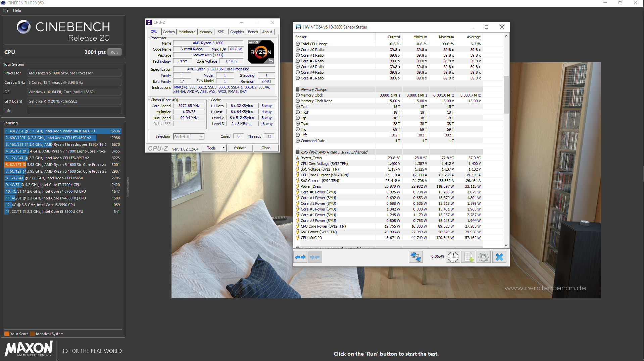Switch to the Bench tab in CPU-Z

click(253, 32)
